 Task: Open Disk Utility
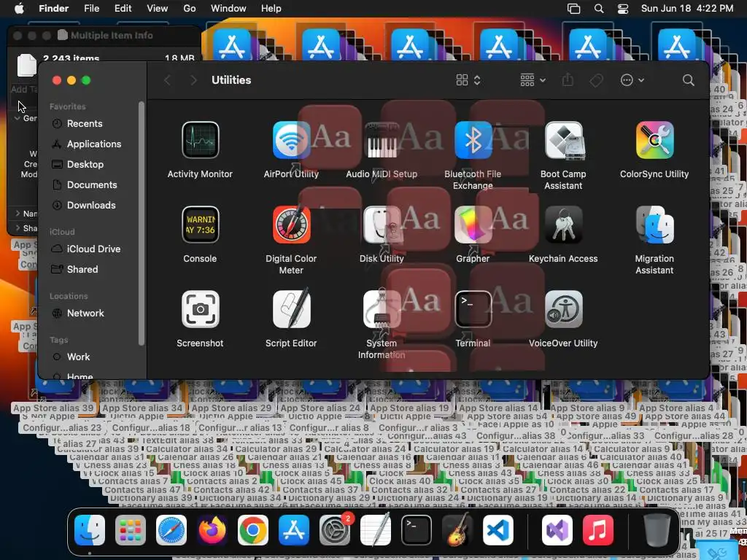[x=382, y=225]
